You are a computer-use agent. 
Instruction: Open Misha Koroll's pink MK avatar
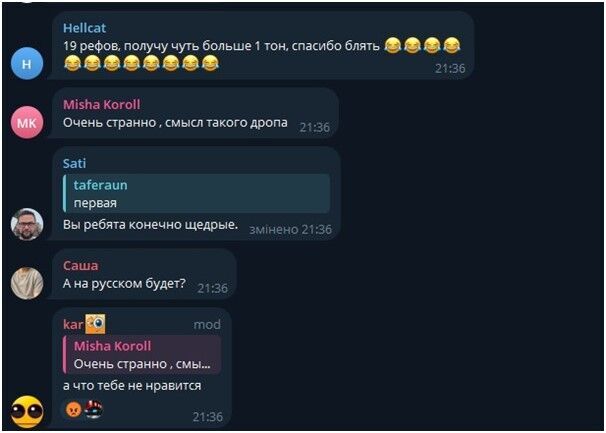27,123
